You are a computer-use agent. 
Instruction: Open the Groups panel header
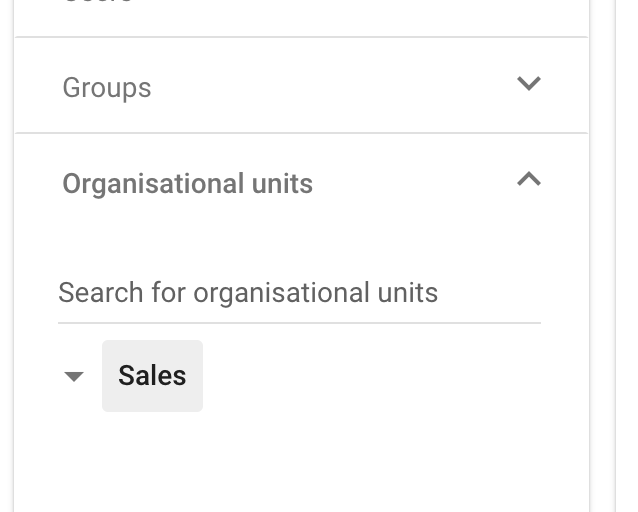[x=300, y=86]
